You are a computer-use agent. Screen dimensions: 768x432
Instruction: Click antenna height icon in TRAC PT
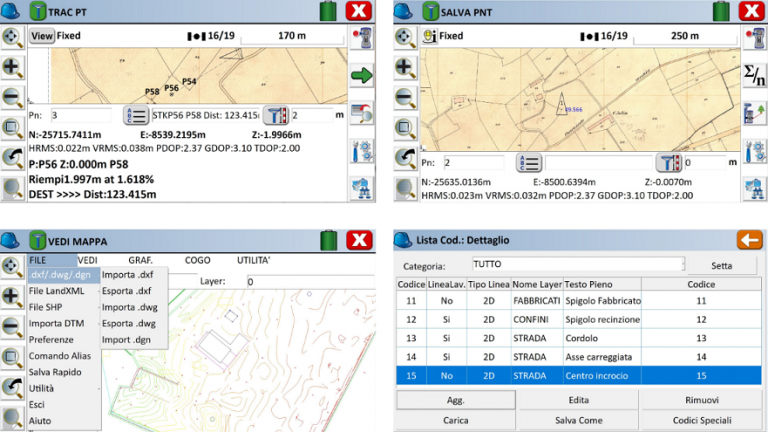276,116
